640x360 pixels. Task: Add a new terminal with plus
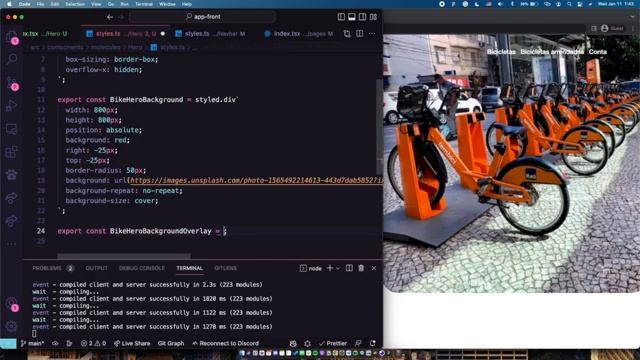(x=330, y=268)
